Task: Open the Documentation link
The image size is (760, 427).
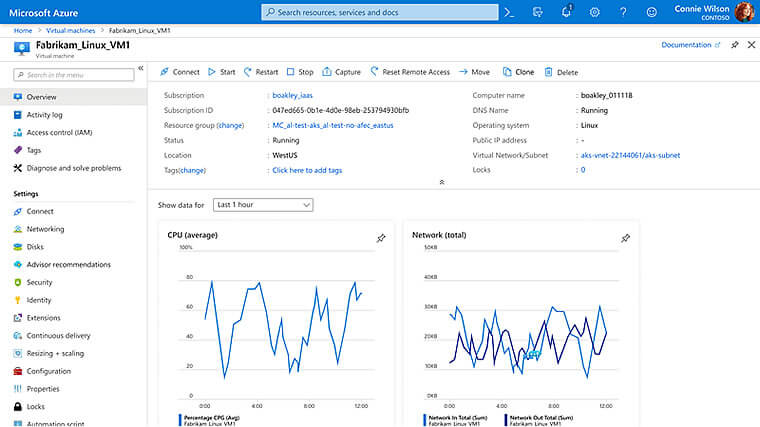Action: point(691,45)
